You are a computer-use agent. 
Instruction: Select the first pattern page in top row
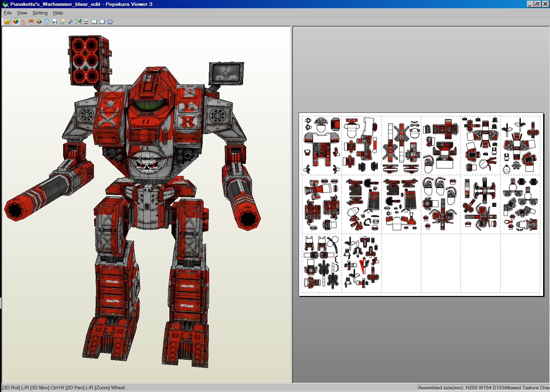[322, 145]
